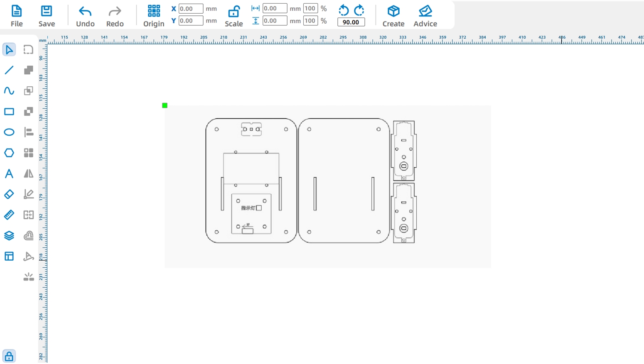Image resolution: width=644 pixels, height=364 pixels.
Task: Click the Save button
Action: pos(47,16)
